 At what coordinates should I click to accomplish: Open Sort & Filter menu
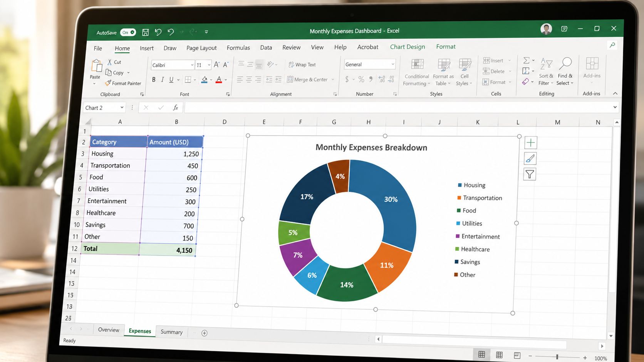coord(546,72)
